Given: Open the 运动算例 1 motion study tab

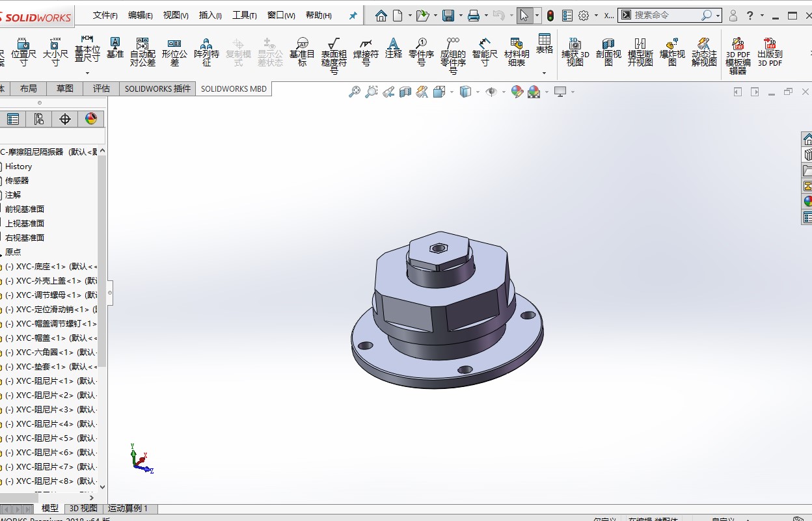Looking at the screenshot, I should (x=128, y=509).
